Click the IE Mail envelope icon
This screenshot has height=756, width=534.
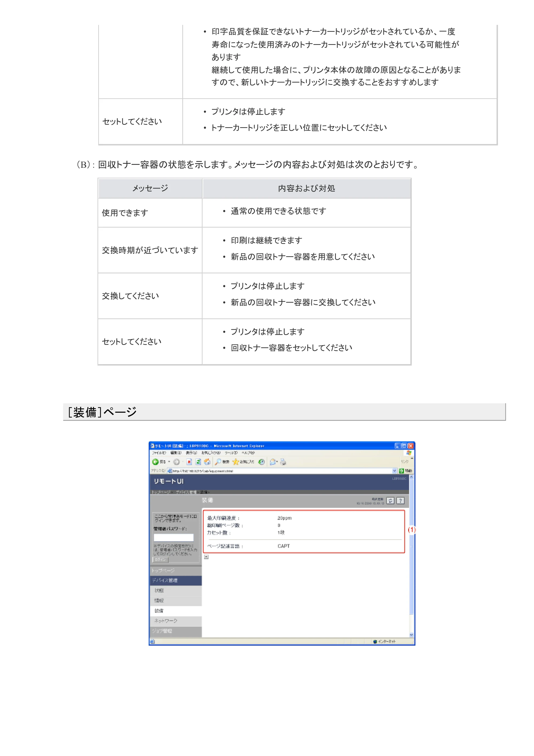tap(272, 462)
